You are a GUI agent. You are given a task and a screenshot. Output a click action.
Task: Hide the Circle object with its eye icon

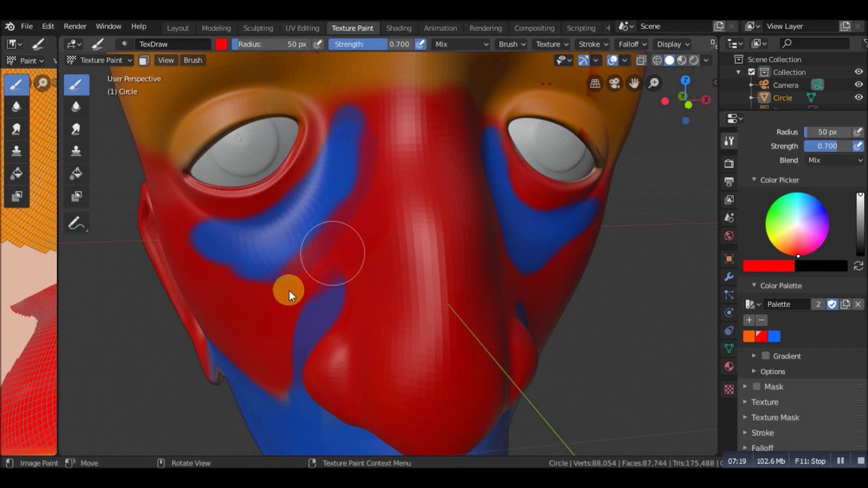[x=859, y=98]
